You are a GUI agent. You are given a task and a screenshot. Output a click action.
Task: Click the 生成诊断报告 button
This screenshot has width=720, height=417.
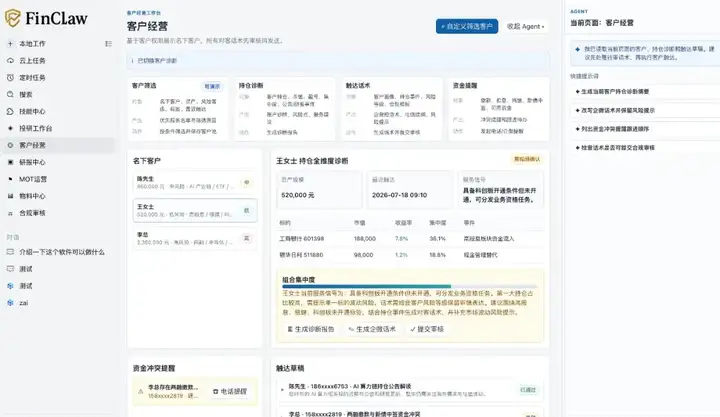(311, 329)
